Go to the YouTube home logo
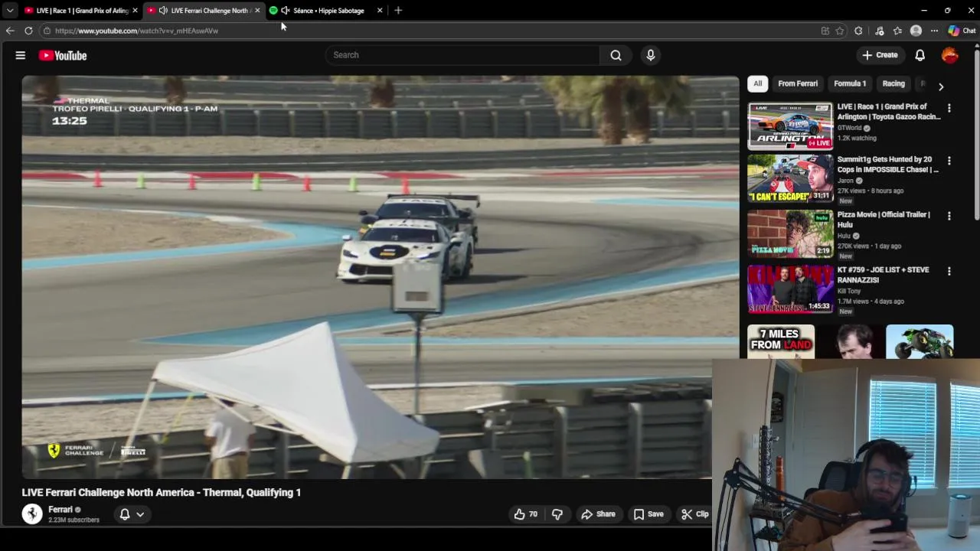This screenshot has height=551, width=980. pyautogui.click(x=63, y=55)
